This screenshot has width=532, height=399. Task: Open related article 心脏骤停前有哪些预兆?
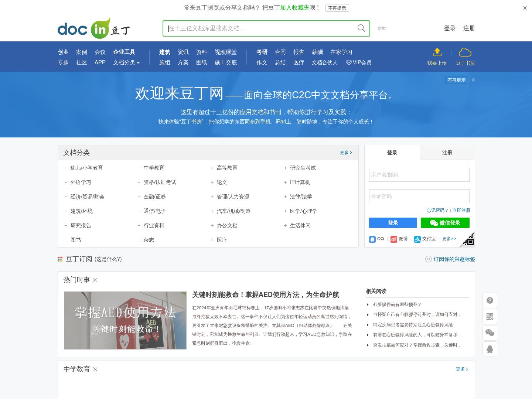coord(397,304)
